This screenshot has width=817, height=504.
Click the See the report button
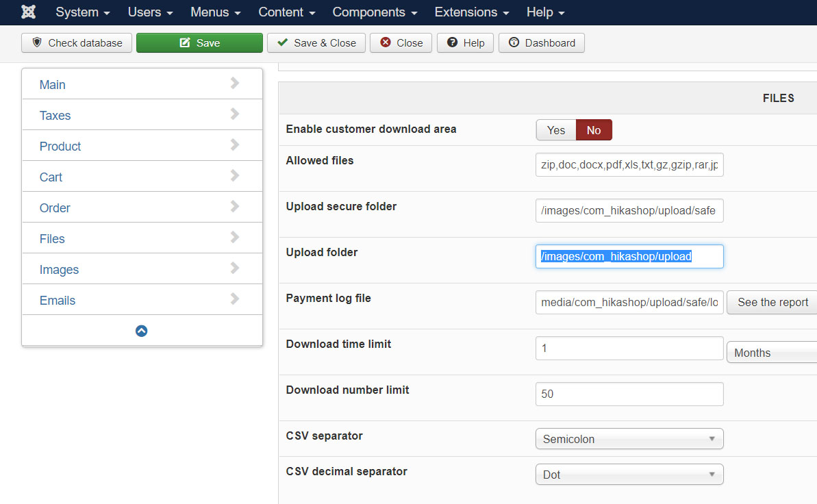772,302
